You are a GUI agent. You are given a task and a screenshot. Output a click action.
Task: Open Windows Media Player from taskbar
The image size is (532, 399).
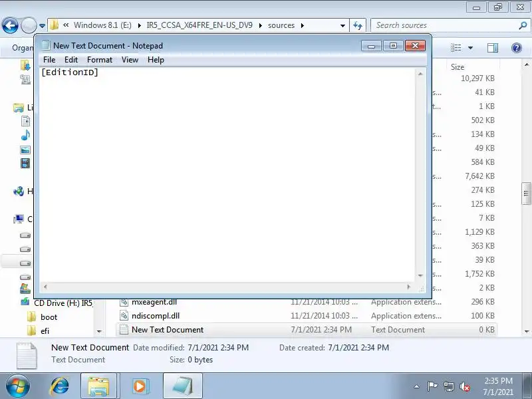[140, 386]
